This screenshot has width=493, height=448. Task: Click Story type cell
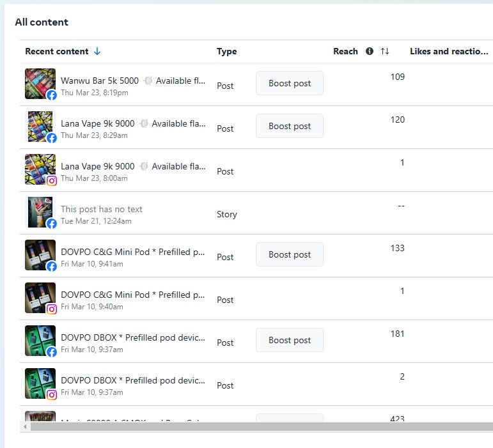pos(227,214)
